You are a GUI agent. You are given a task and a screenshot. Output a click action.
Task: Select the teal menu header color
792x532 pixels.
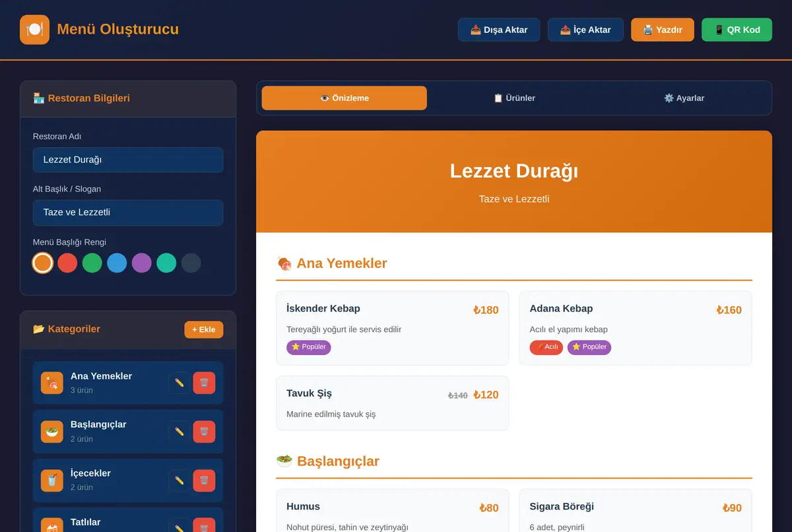coord(166,263)
